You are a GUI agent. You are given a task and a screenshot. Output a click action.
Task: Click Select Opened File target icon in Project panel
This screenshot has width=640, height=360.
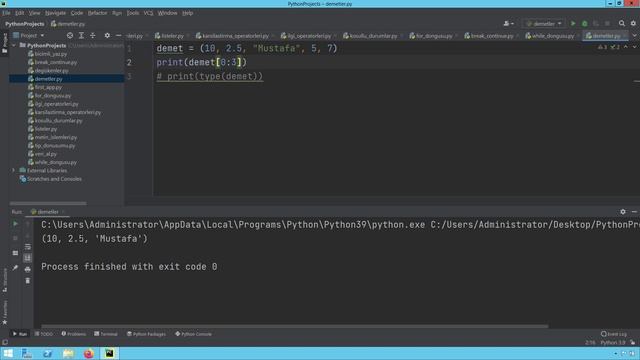(70, 36)
